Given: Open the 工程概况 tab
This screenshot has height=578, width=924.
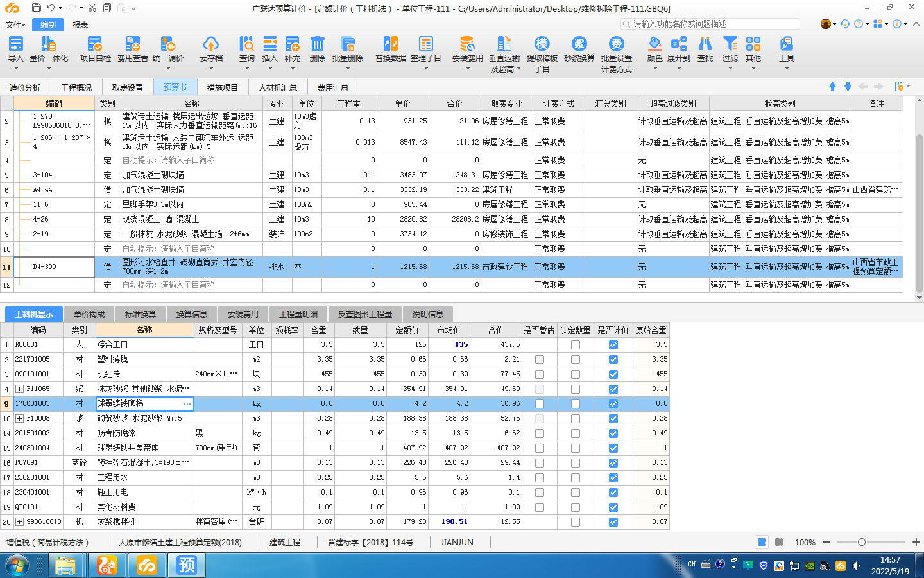Looking at the screenshot, I should click(76, 87).
